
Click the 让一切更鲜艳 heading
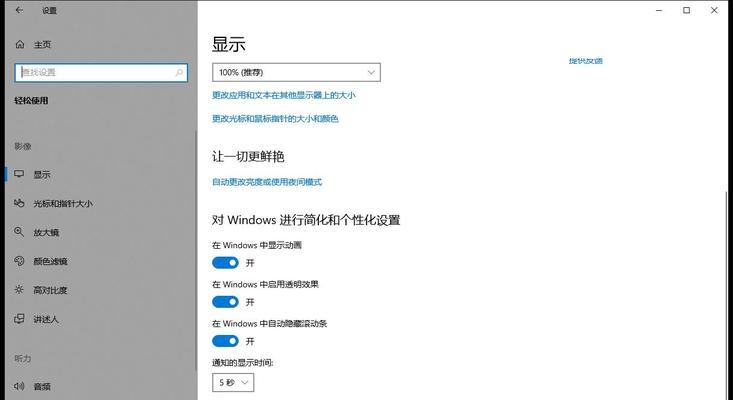click(x=248, y=157)
